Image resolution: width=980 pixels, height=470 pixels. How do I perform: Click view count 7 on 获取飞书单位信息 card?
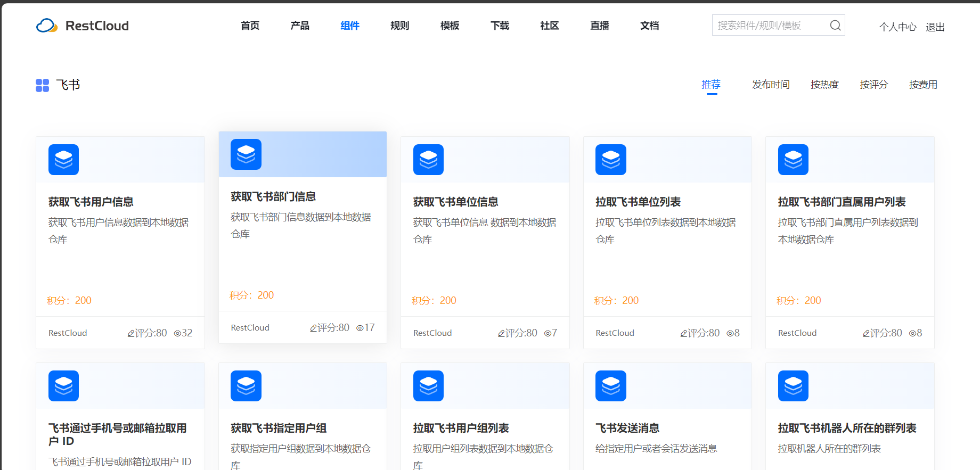(551, 333)
